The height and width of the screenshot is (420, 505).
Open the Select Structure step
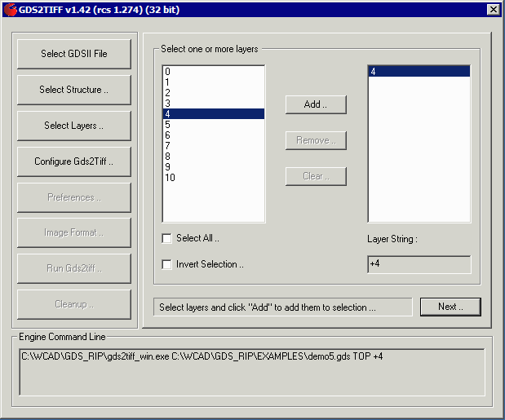74,90
